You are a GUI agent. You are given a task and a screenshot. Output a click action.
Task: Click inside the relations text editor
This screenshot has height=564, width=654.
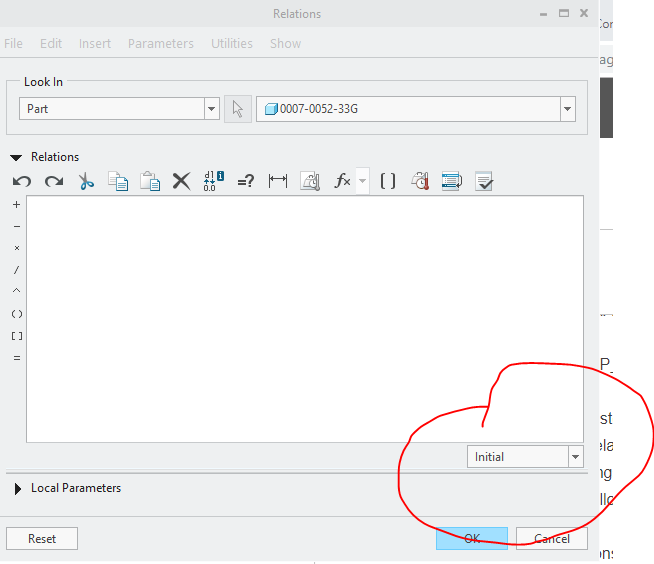tap(305, 319)
